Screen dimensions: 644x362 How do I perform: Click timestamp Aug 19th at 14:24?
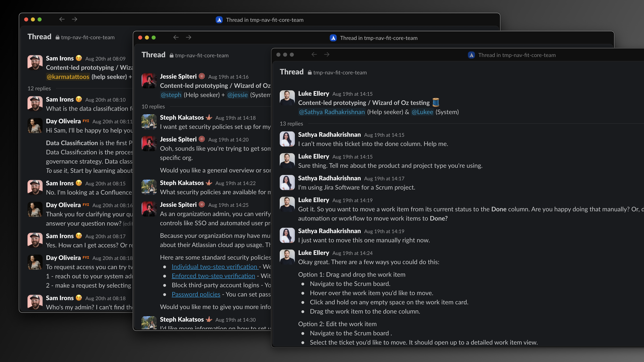[352, 253]
